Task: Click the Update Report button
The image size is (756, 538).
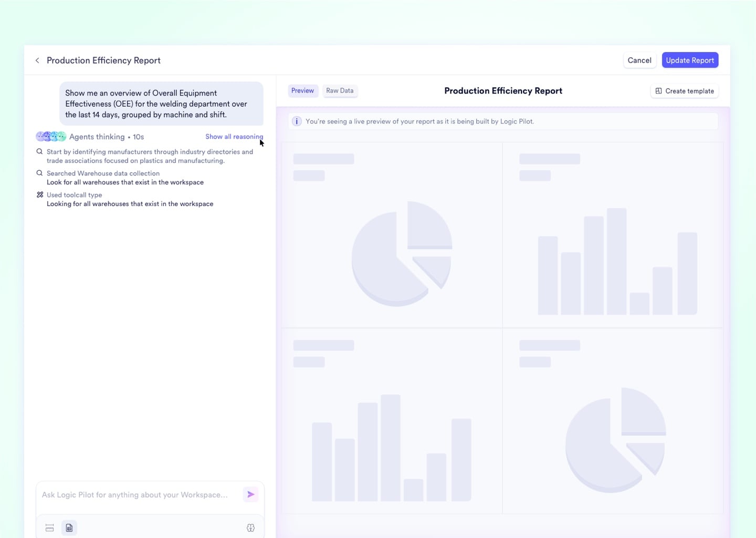Action: click(x=690, y=60)
